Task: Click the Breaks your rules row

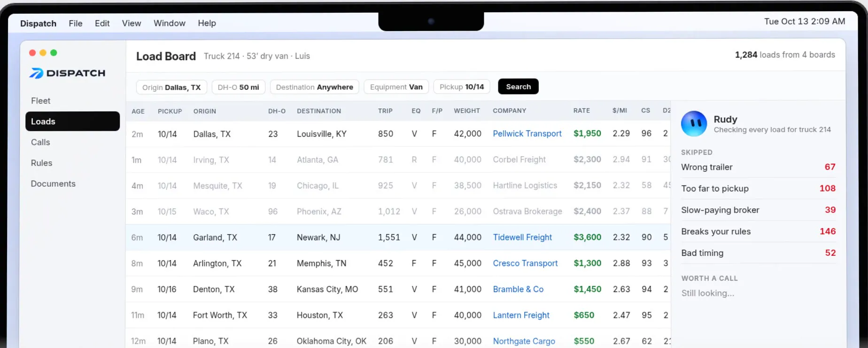Action: (x=758, y=231)
